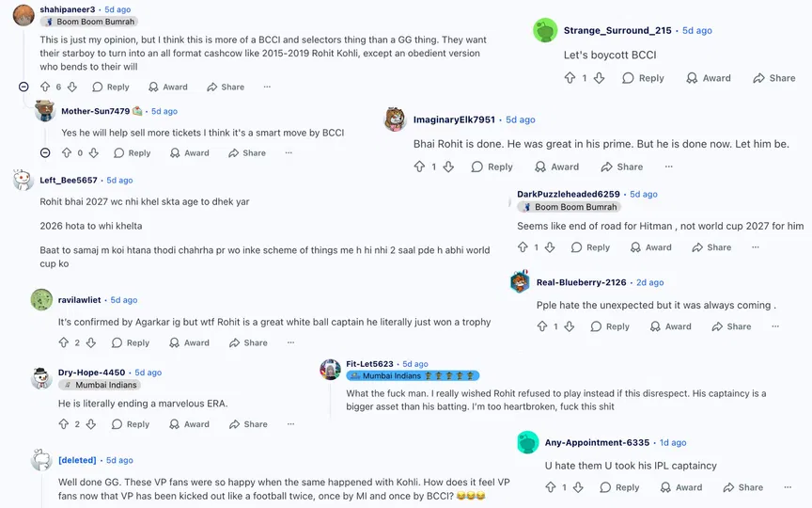
Task: Share Strange_Surround_215's comment
Action: click(x=773, y=78)
